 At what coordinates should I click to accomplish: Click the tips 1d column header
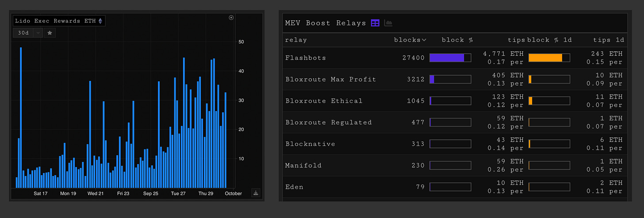pos(609,40)
